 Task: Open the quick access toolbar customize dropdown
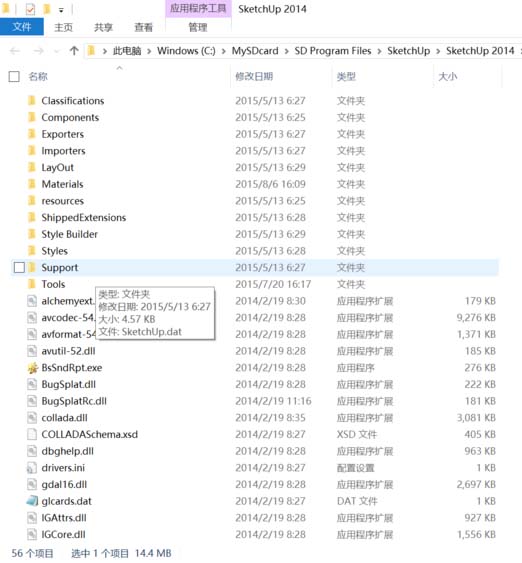(61, 11)
